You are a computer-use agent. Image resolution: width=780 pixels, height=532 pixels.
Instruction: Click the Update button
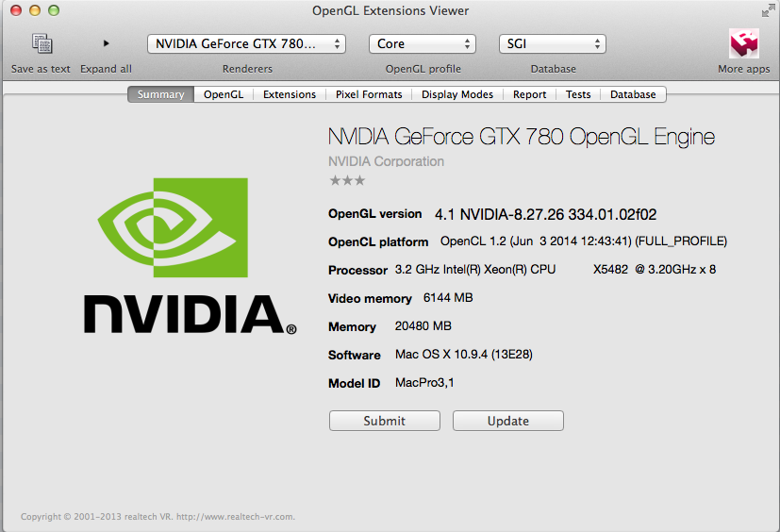pos(507,421)
